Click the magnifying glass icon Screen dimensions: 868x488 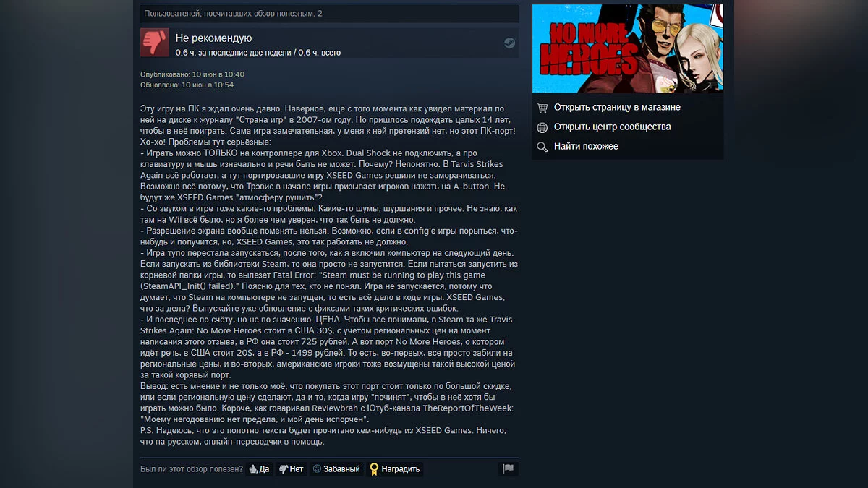point(542,147)
